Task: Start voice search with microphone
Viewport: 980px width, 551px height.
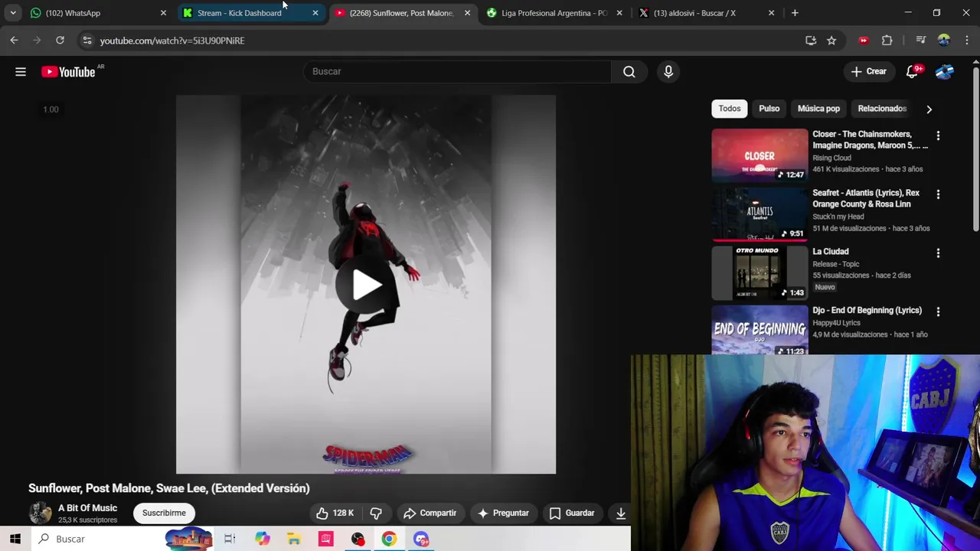Action: point(668,71)
